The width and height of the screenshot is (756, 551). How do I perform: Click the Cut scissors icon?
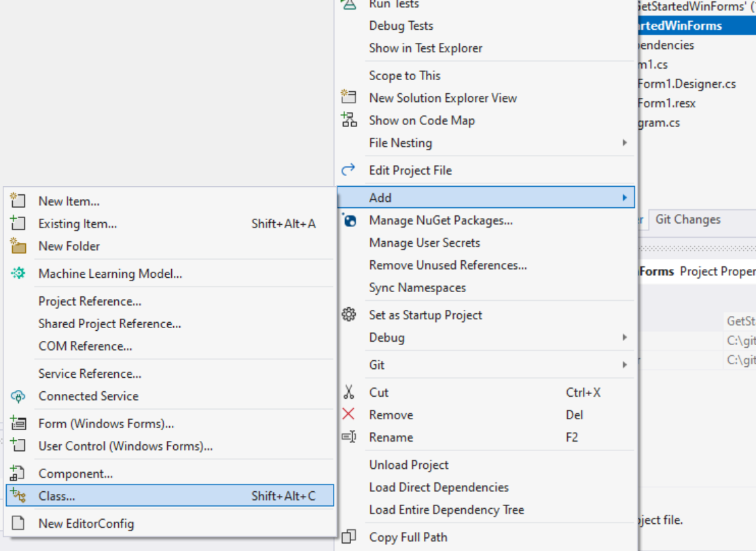pyautogui.click(x=349, y=393)
